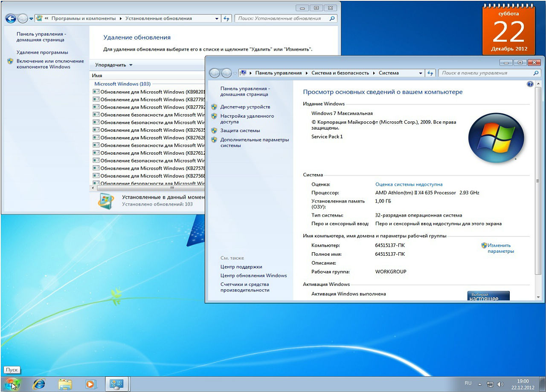Viewport: 546px width, 392px height.
Task: Open Настройка удаленного доступа link
Action: coord(247,119)
